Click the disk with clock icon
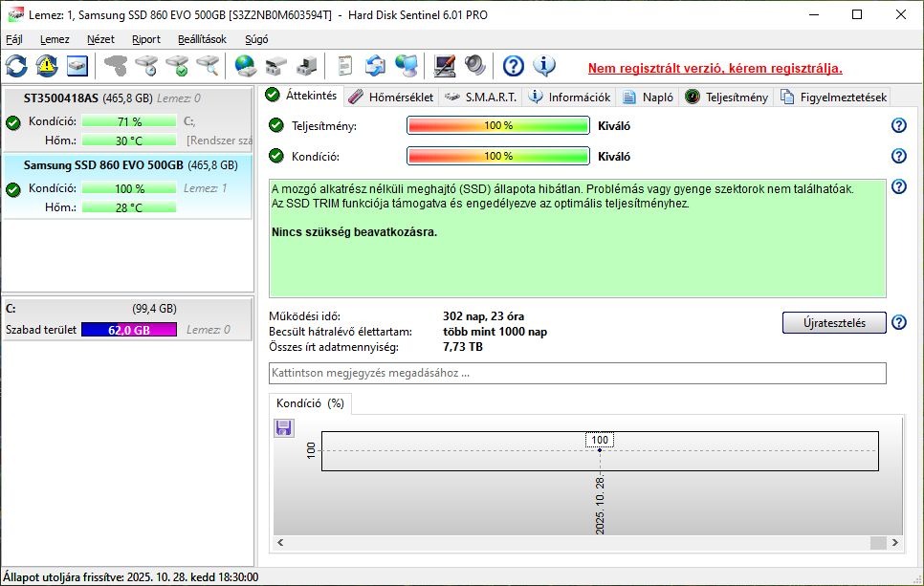924x586 pixels. (x=146, y=66)
